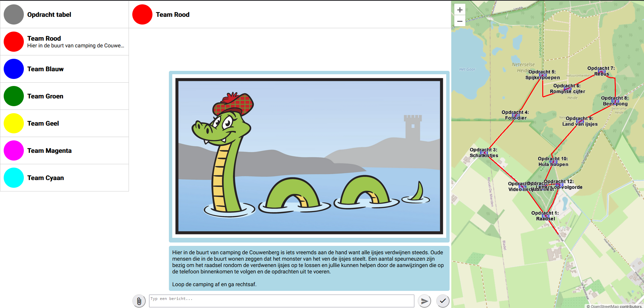644x308 pixels.
Task: Zoom out on the map
Action: click(460, 21)
